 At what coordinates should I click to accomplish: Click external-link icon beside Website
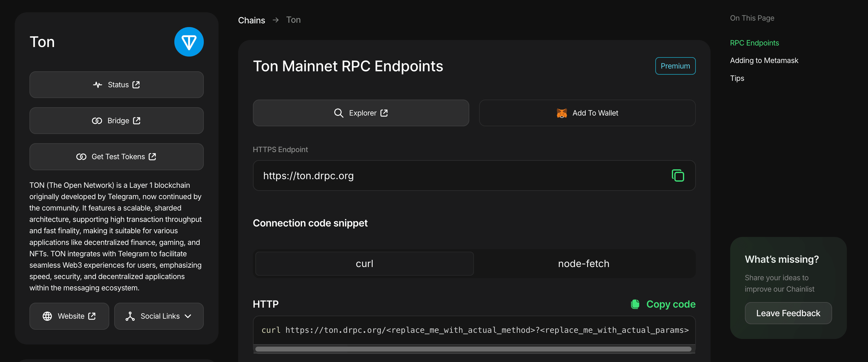tap(92, 316)
